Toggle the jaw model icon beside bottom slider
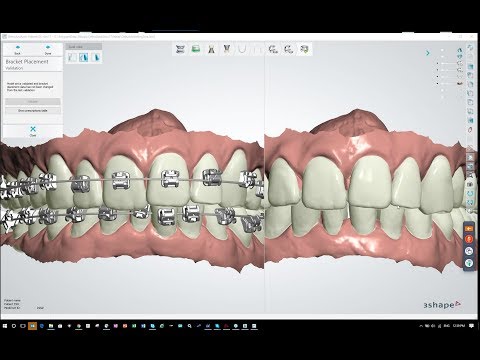This screenshot has height=360, width=480. 460,83
